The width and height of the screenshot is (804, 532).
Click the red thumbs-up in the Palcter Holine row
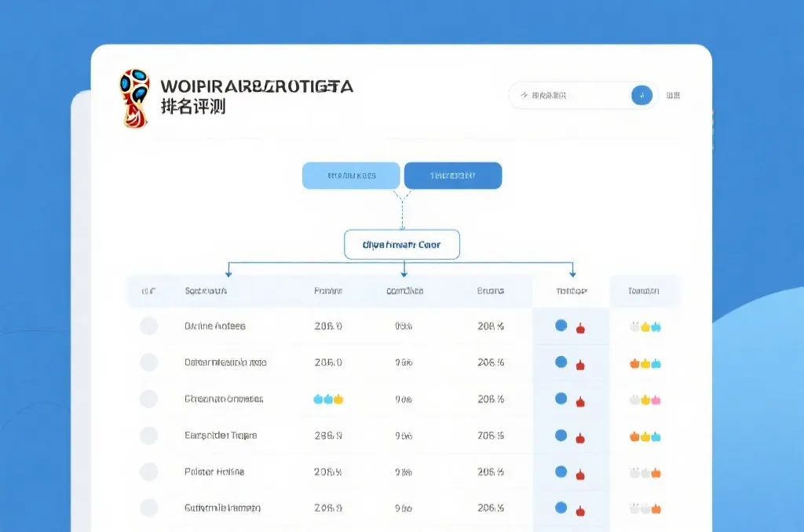click(580, 475)
